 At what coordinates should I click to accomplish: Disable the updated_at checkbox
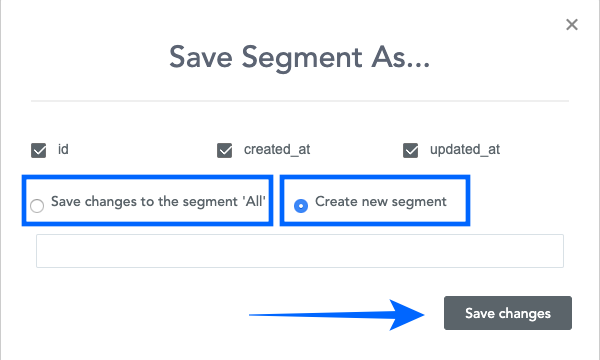(x=411, y=150)
